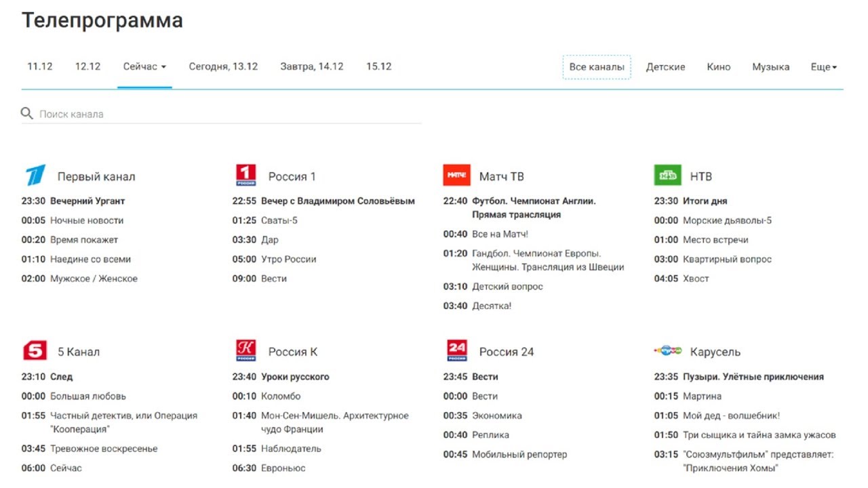Viewport: 868px width, 488px height.
Task: Click the 5 Канал red logo
Action: coord(35,351)
